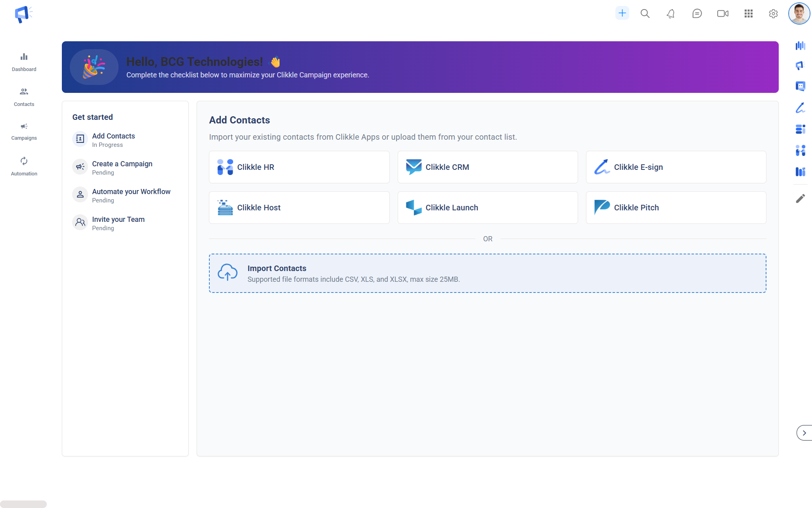Select Invite your Team checklist step
This screenshot has height=508, width=812.
tap(118, 223)
